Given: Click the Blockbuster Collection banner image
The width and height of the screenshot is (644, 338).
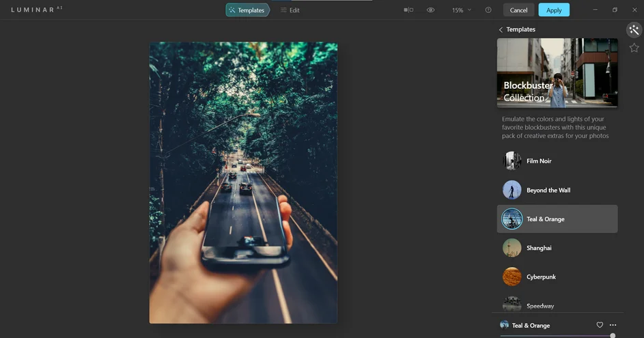Looking at the screenshot, I should (557, 72).
